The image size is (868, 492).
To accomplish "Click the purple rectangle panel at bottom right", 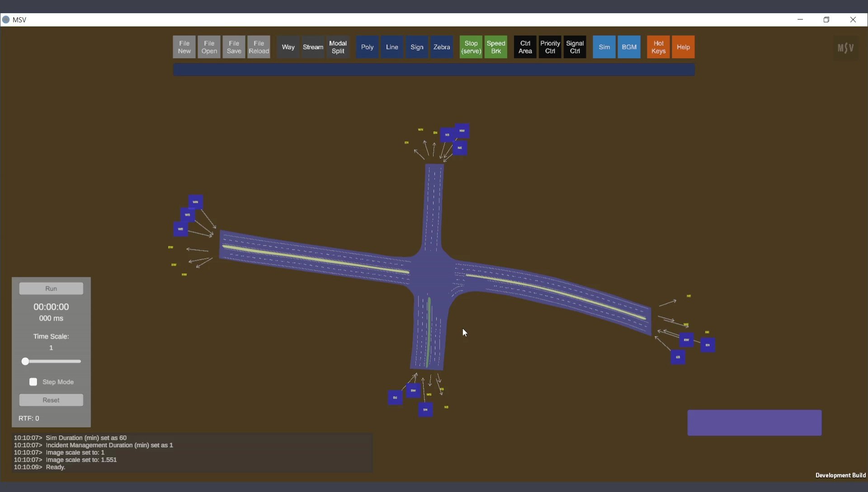I will pos(754,423).
